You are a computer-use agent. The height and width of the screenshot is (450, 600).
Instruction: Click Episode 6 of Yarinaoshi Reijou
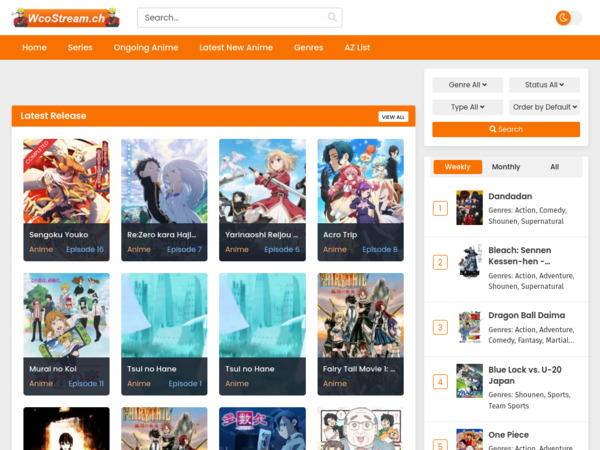pos(282,249)
